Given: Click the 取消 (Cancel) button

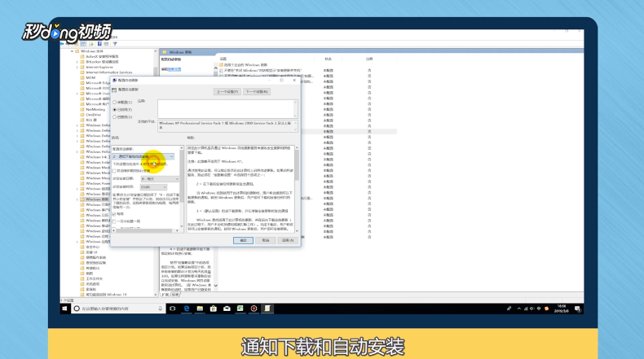Looking at the screenshot, I should (266, 240).
